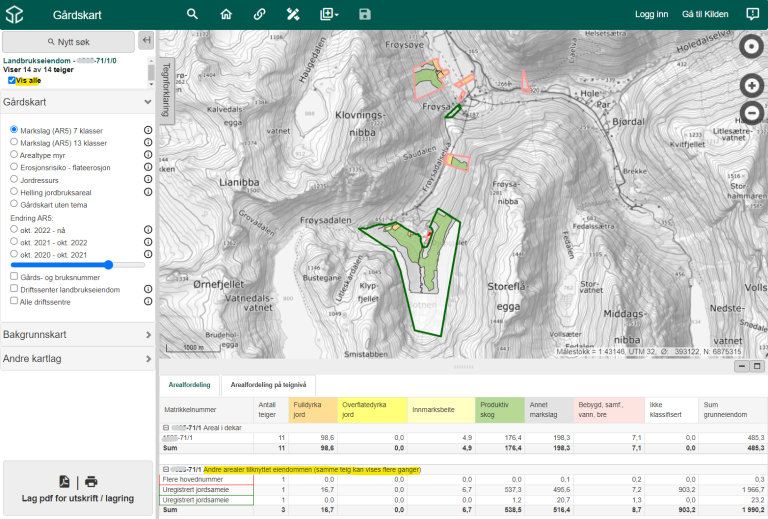Viewport: 768px width, 519px height.
Task: Zoom out on the map
Action: (x=751, y=113)
